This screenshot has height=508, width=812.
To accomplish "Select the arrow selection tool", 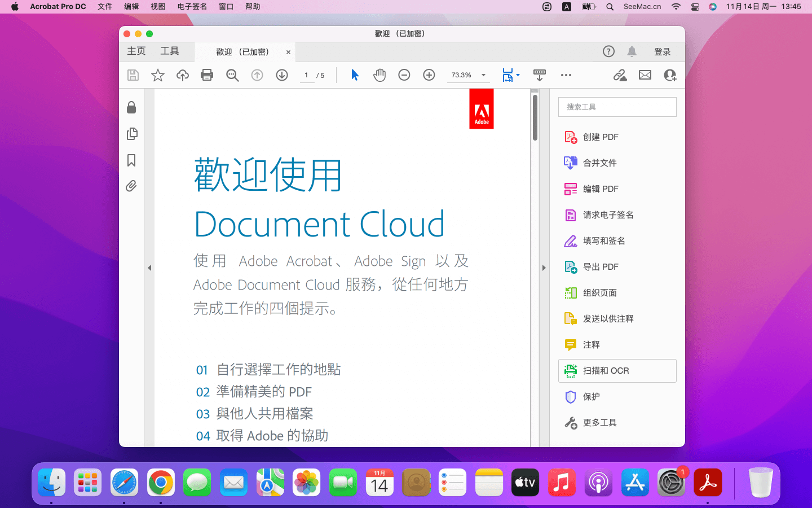I will (x=355, y=75).
